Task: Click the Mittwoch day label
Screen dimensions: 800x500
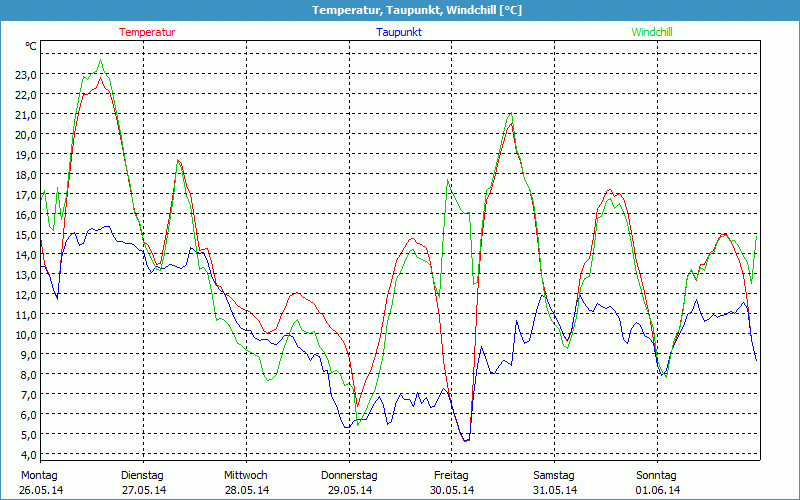Action: coord(246,476)
